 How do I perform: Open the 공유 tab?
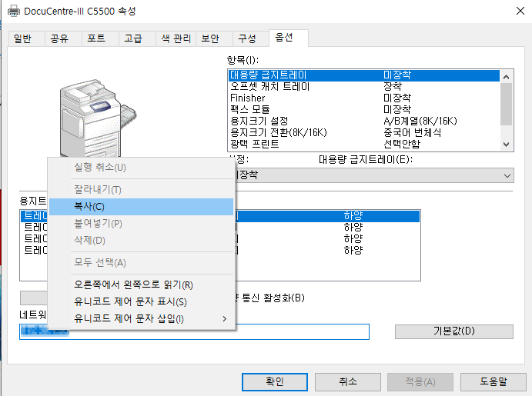pyautogui.click(x=63, y=38)
